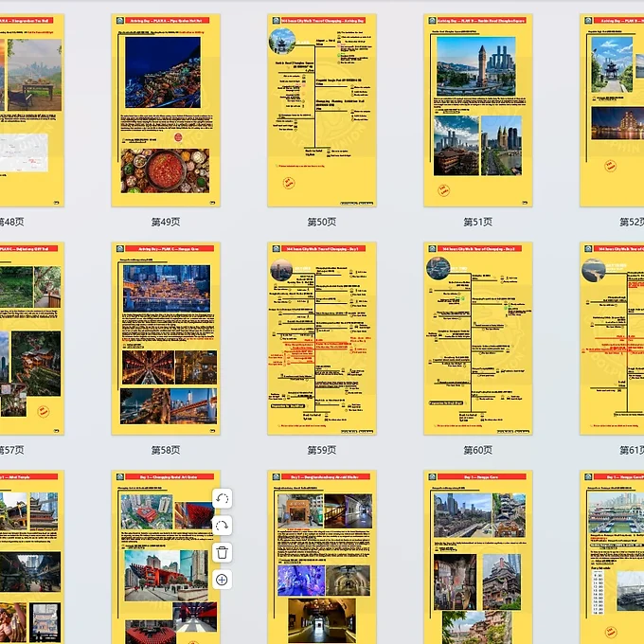Pick the partially visible page 52 thumbnail
Image resolution: width=644 pixels, height=644 pixels.
click(x=613, y=110)
